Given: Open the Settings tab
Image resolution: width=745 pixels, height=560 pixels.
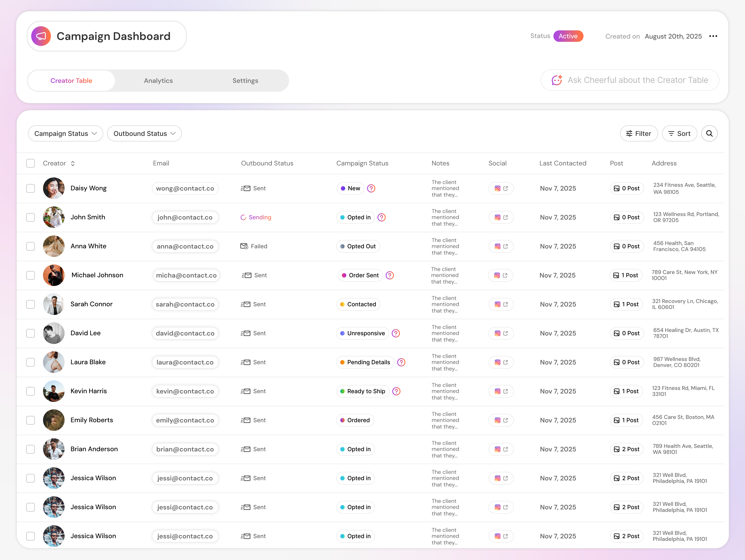Looking at the screenshot, I should [245, 80].
